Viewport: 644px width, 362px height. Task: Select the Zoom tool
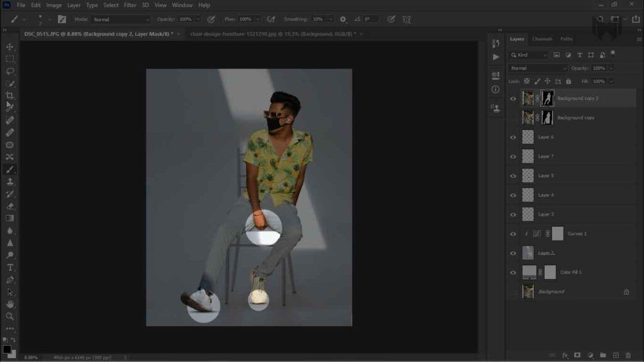tap(10, 317)
